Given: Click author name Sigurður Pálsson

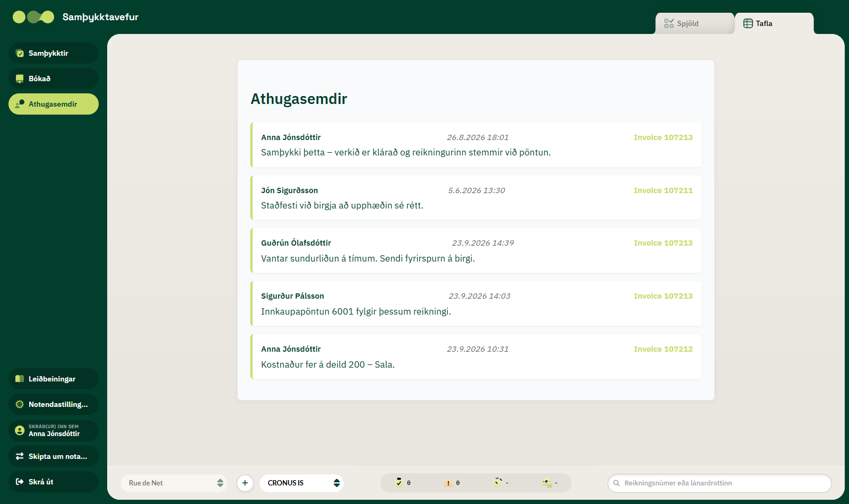Looking at the screenshot, I should (x=292, y=296).
